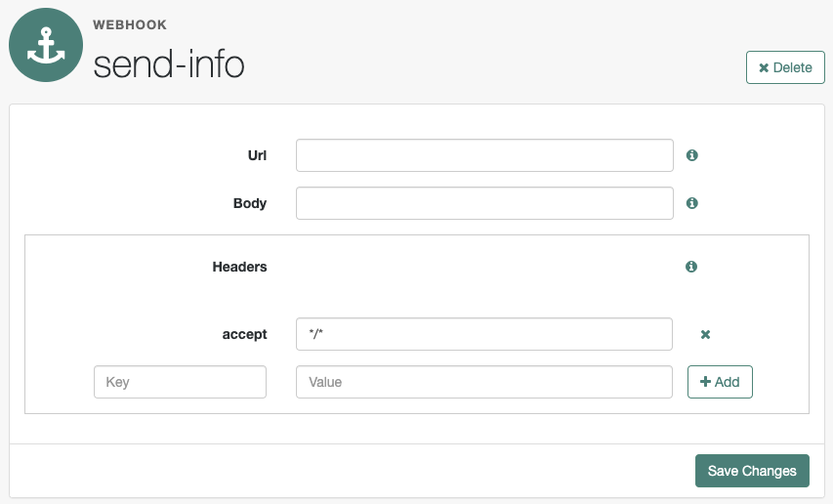
Task: Click the accept header label
Action: 244,335
